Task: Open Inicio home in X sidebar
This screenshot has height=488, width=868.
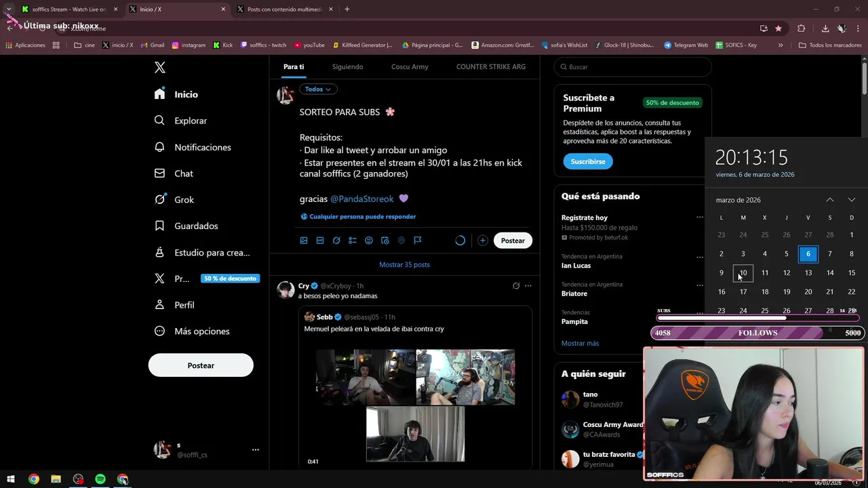Action: click(x=176, y=94)
